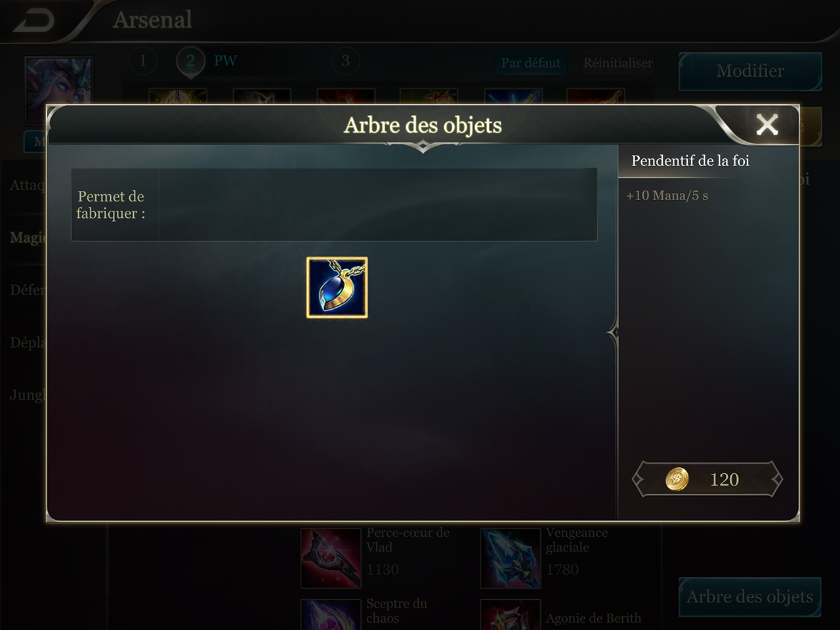Open the Magie category tab
The width and height of the screenshot is (840, 630).
(27, 238)
